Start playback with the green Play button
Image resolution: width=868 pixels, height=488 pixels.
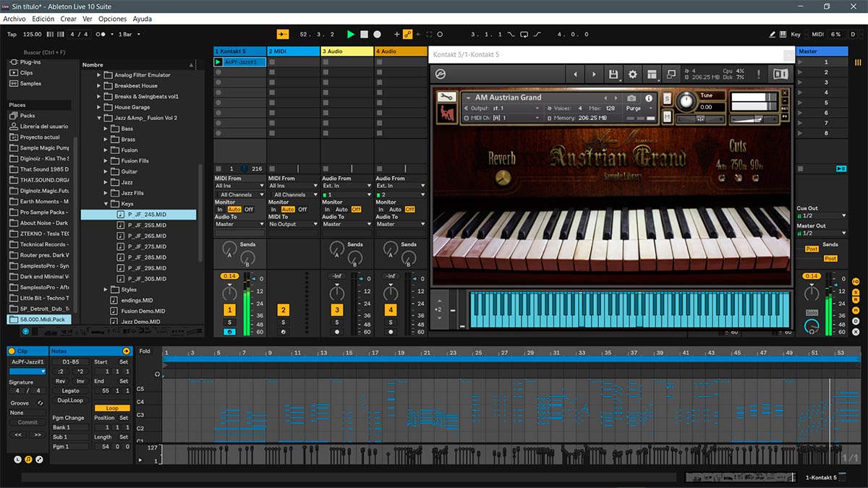351,34
